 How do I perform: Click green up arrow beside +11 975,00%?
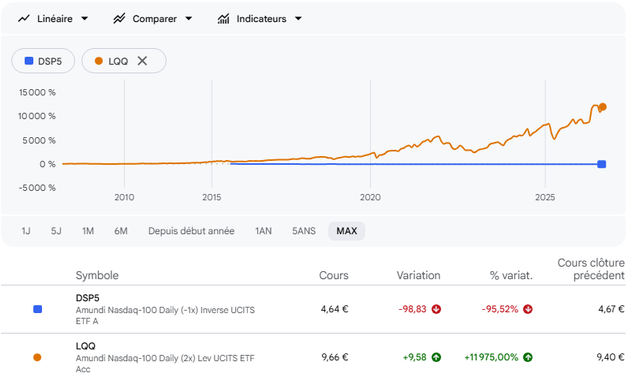point(528,357)
